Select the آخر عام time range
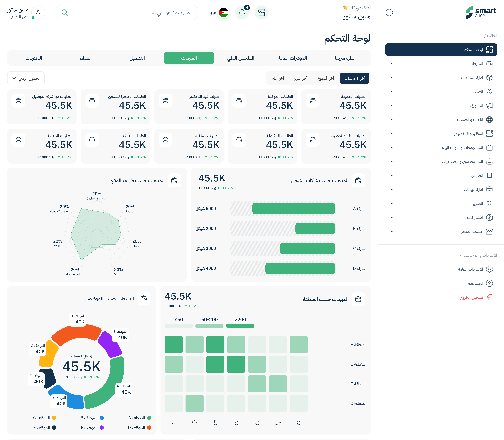The width and height of the screenshot is (504, 440). coord(278,78)
